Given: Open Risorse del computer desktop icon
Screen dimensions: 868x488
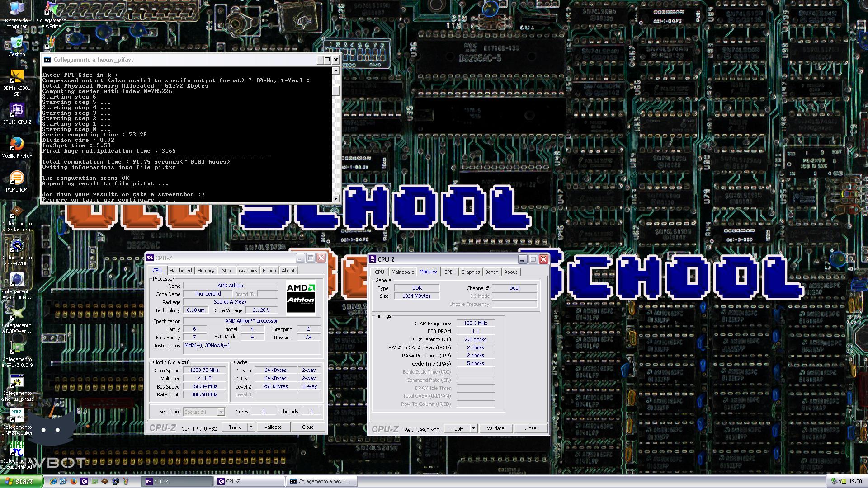Looking at the screenshot, I should 17,15.
